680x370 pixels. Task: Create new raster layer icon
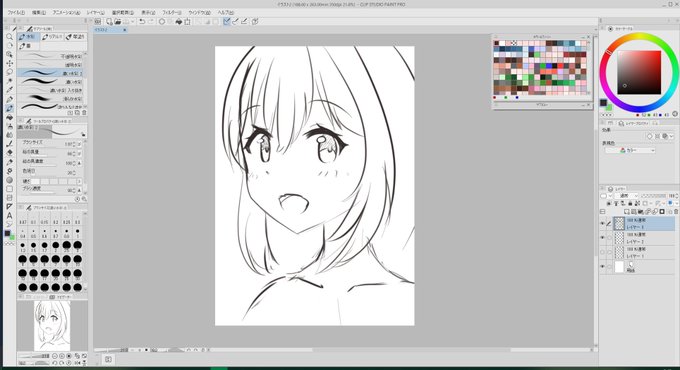tap(627, 212)
